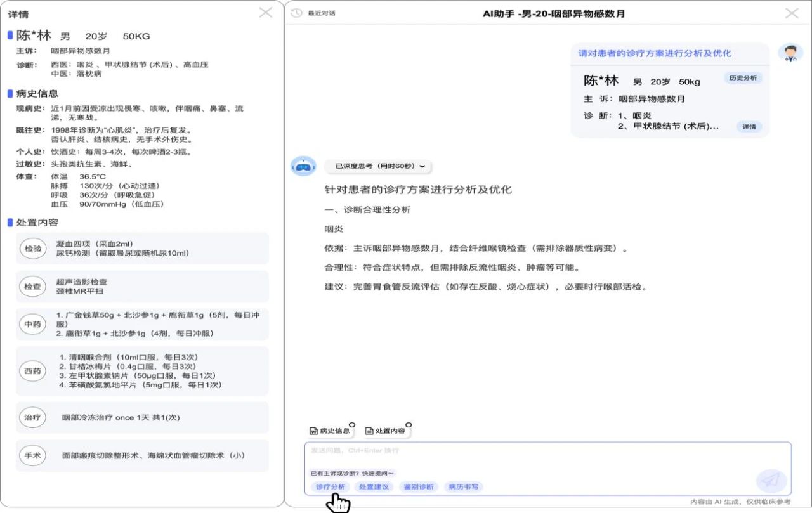Select the 检验 lab test icon

33,249
